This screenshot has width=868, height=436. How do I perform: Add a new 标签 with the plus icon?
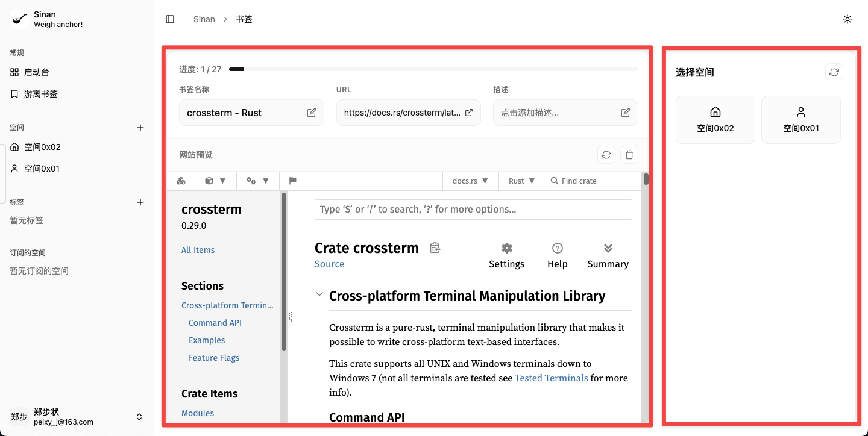[x=140, y=202]
